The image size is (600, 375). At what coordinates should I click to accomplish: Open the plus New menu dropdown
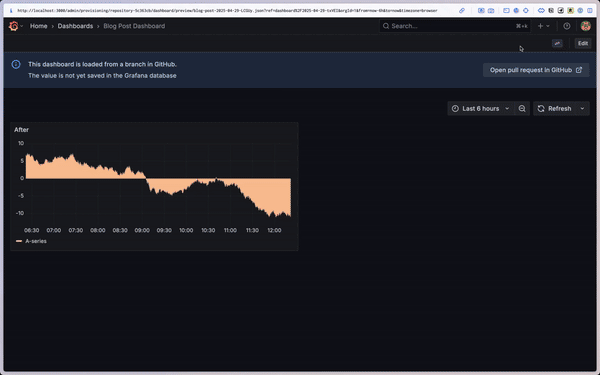(543, 26)
